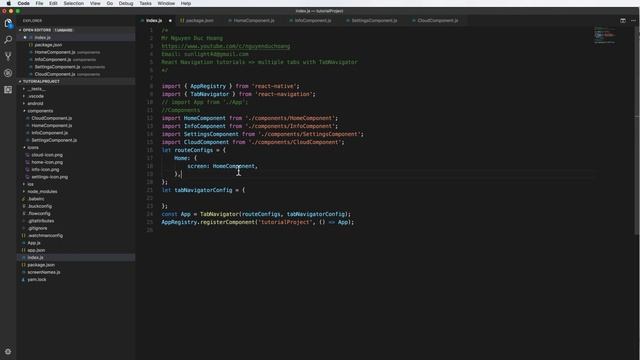Open the Extensions view icon
The image size is (640, 360).
(8, 89)
